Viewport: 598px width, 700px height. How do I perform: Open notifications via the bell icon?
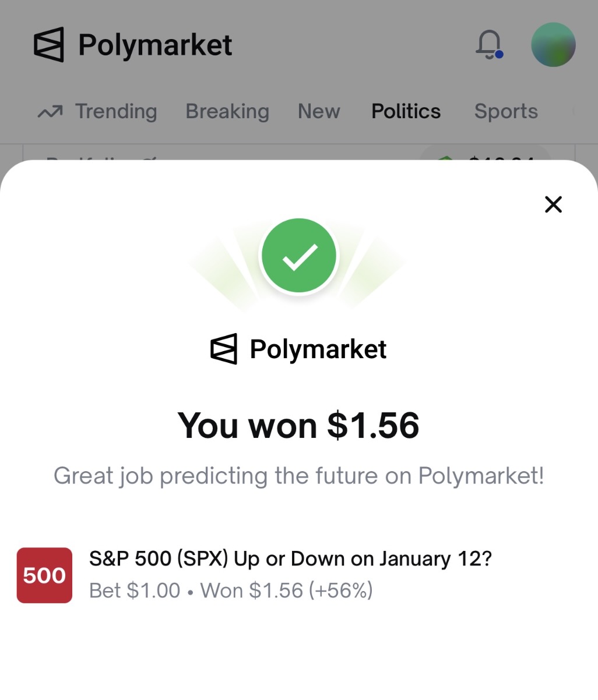pyautogui.click(x=489, y=44)
